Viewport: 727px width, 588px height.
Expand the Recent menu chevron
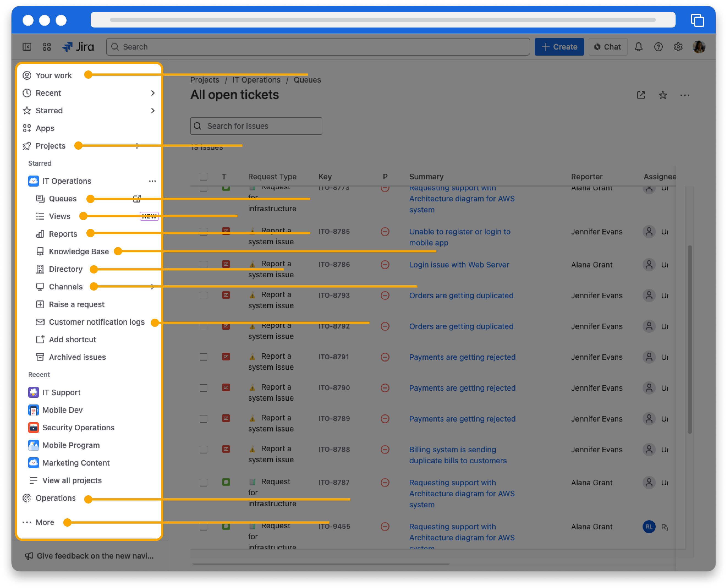point(153,93)
